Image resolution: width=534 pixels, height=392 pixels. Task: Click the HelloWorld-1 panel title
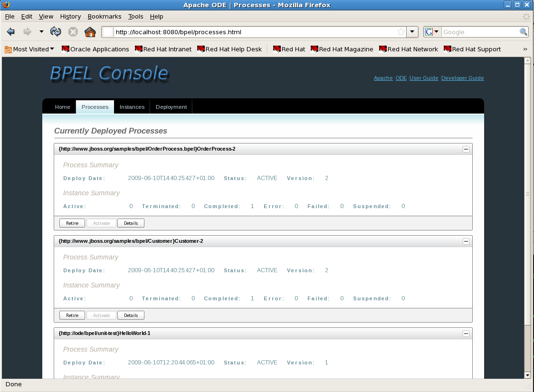105,334
